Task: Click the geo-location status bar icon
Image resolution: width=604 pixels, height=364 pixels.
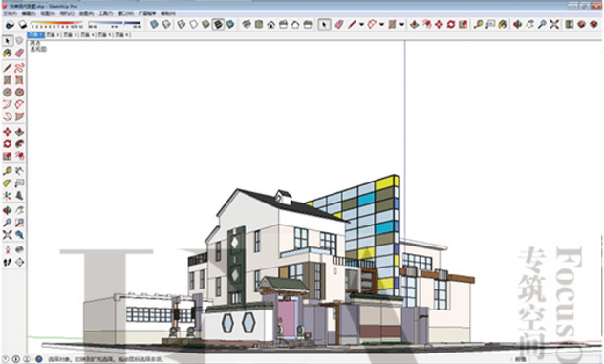Action: (x=6, y=359)
